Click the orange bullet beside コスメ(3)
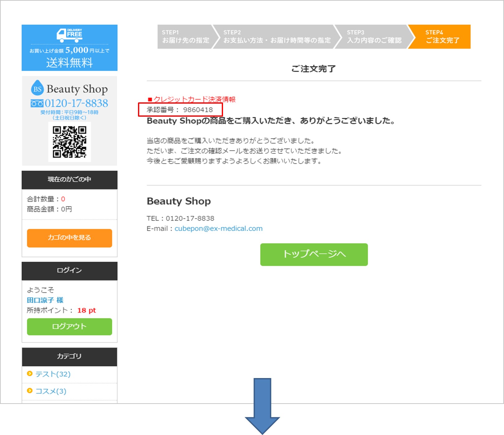Screen dimensions: 504x435 click(30, 391)
